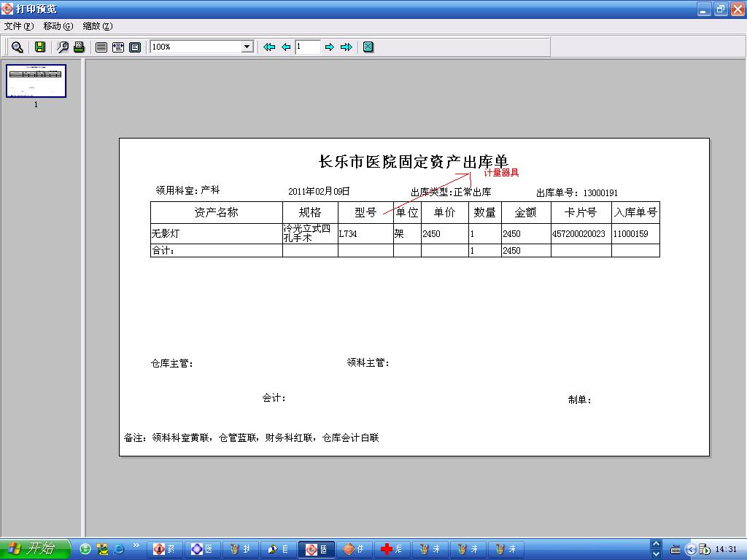The image size is (747, 560).
Task: Open the 缩放(Z) menu
Action: click(98, 26)
